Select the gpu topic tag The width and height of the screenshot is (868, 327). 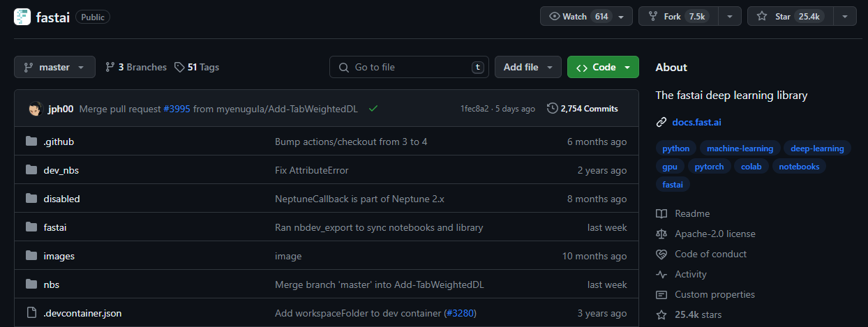coord(670,167)
